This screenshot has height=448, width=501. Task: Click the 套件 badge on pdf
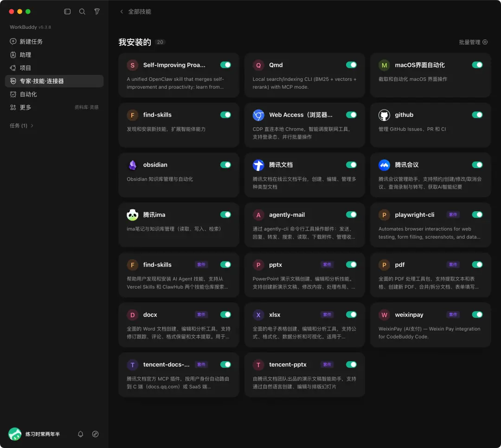453,265
